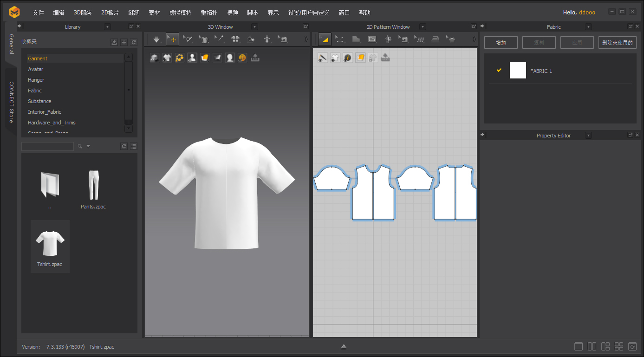Click the add-to-favorites plus icon in Library
644x357 pixels.
point(124,42)
